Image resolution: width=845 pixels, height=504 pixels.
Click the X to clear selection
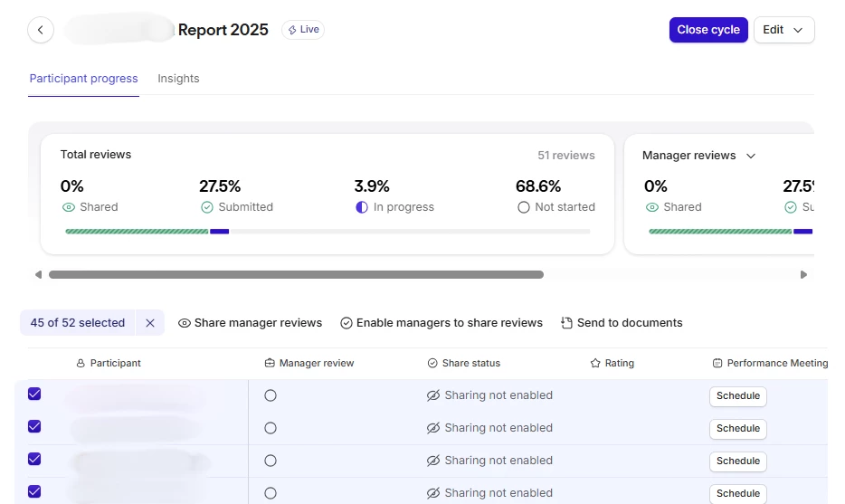(x=150, y=323)
